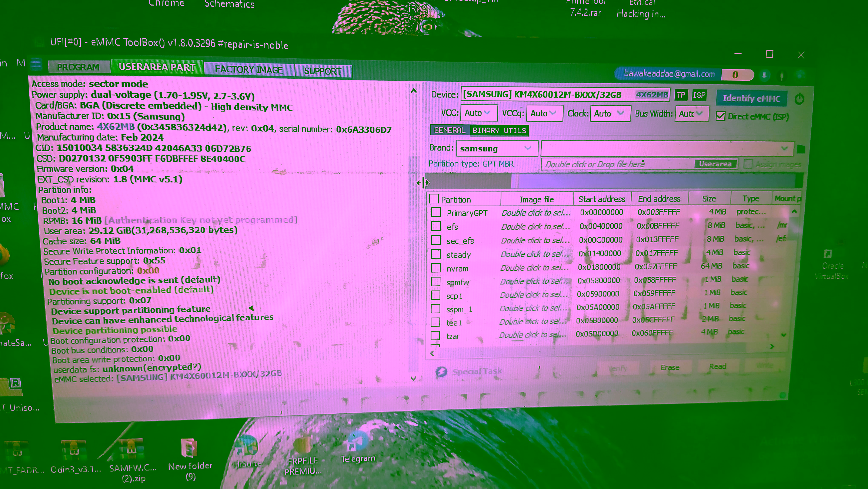Screen dimensions: 868x489
Task: Open the hamburger menu icon
Action: (x=36, y=64)
